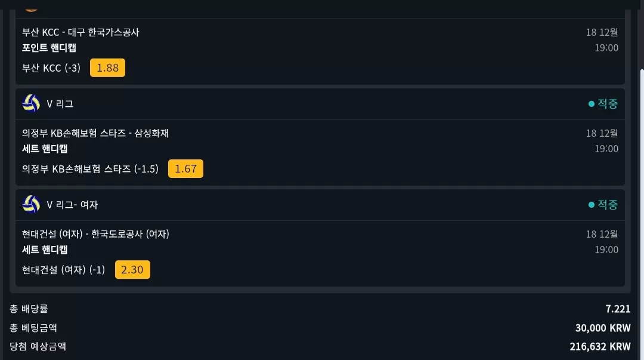The width and height of the screenshot is (644, 360).
Task: Open the V 리그 league header
Action: [x=320, y=104]
